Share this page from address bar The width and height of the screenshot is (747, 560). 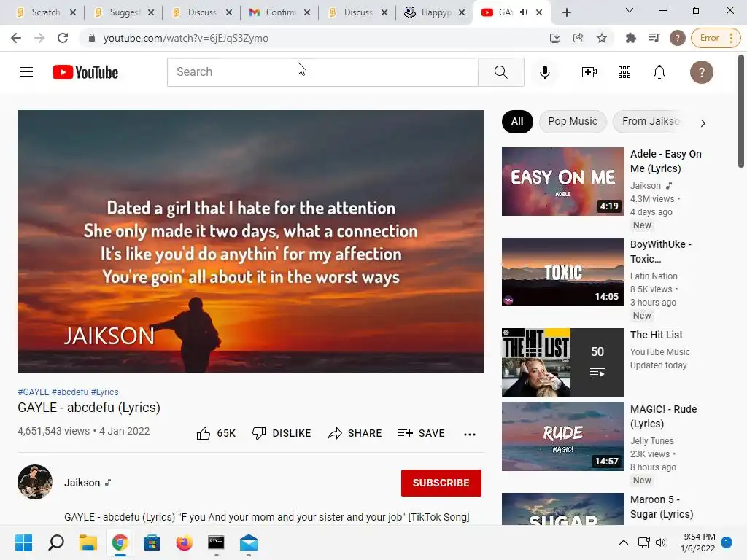point(578,38)
